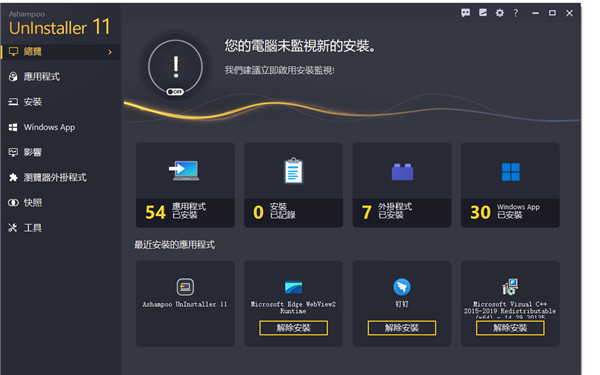Click the applications disc icon in sidebar
The width and height of the screenshot is (600, 375).
pyautogui.click(x=13, y=77)
